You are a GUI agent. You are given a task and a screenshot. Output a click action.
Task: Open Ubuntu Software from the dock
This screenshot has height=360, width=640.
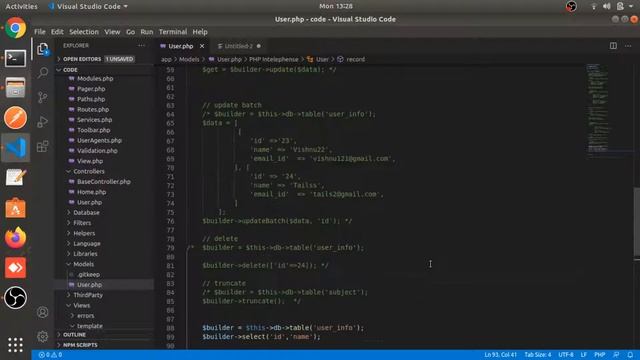[16, 208]
